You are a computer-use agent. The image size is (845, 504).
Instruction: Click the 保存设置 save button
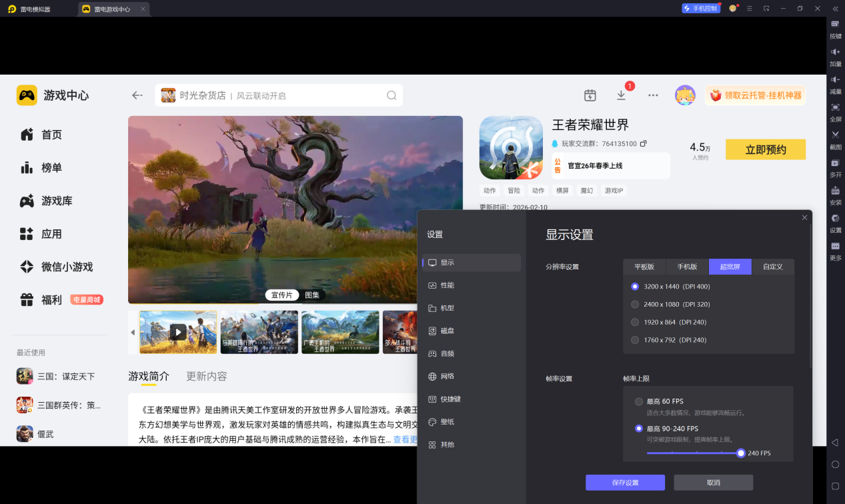pyautogui.click(x=625, y=483)
